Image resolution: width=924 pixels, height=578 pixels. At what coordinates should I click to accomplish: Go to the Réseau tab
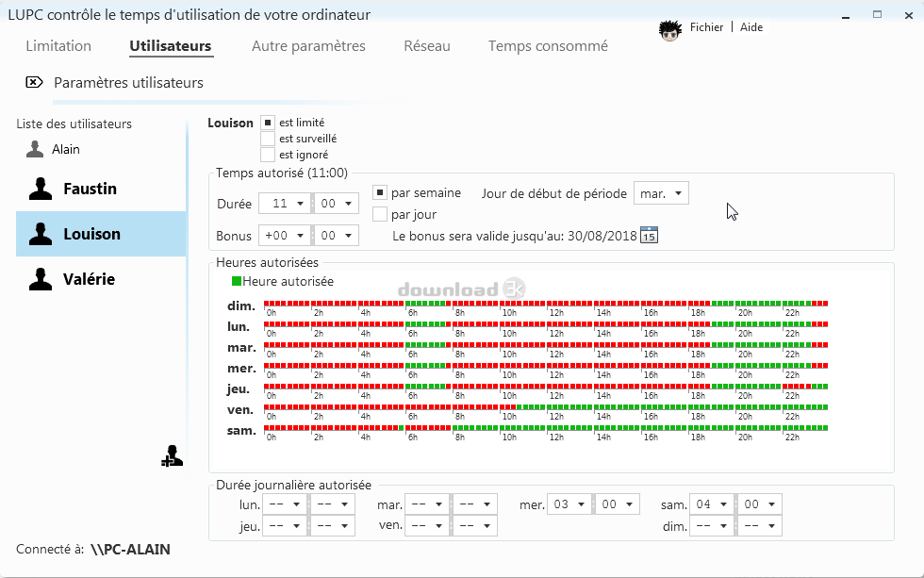(426, 46)
